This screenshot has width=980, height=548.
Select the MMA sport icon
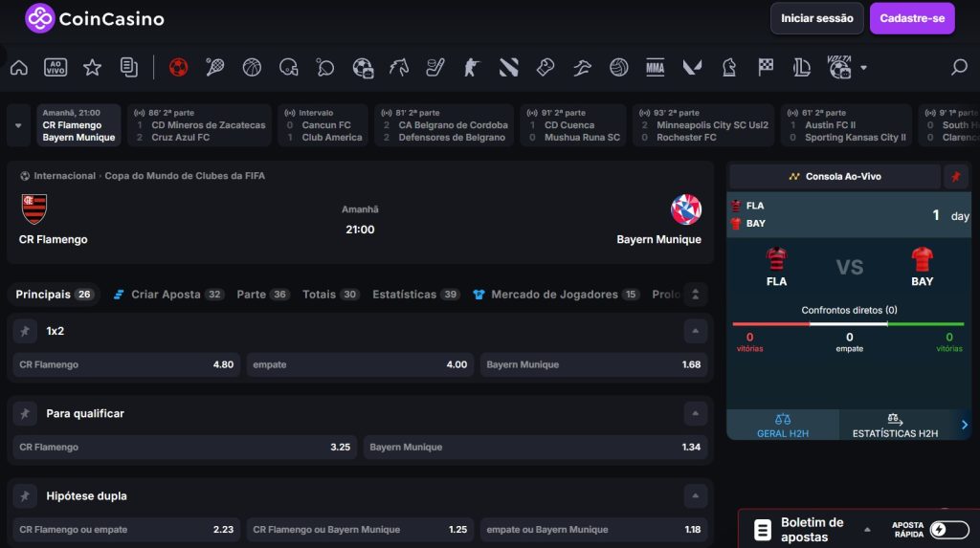click(655, 67)
